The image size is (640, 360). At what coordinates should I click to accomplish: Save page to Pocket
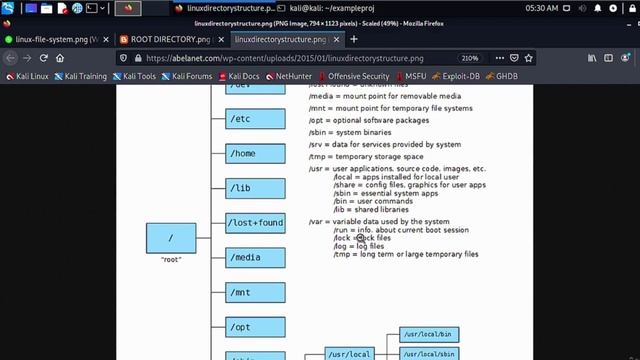[514, 58]
